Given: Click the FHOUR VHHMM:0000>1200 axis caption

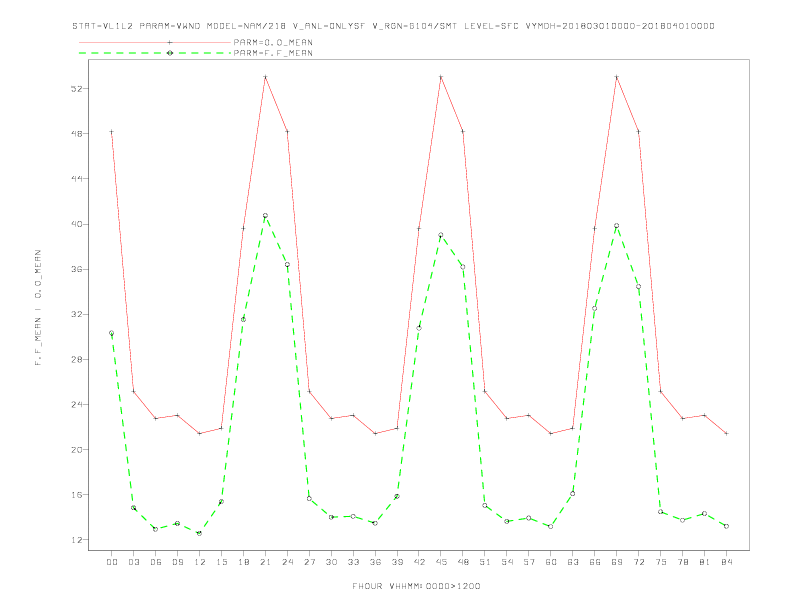Looking at the screenshot, I should [x=416, y=586].
